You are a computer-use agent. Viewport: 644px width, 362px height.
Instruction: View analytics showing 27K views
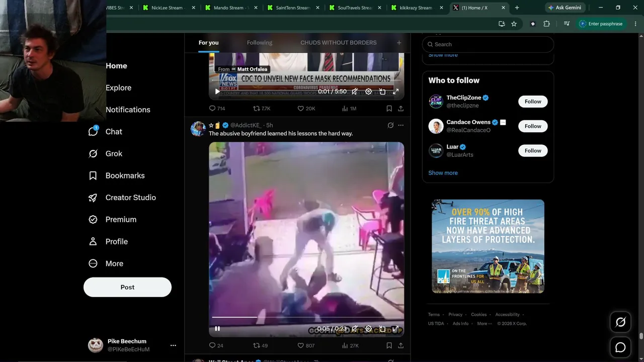coord(350,345)
